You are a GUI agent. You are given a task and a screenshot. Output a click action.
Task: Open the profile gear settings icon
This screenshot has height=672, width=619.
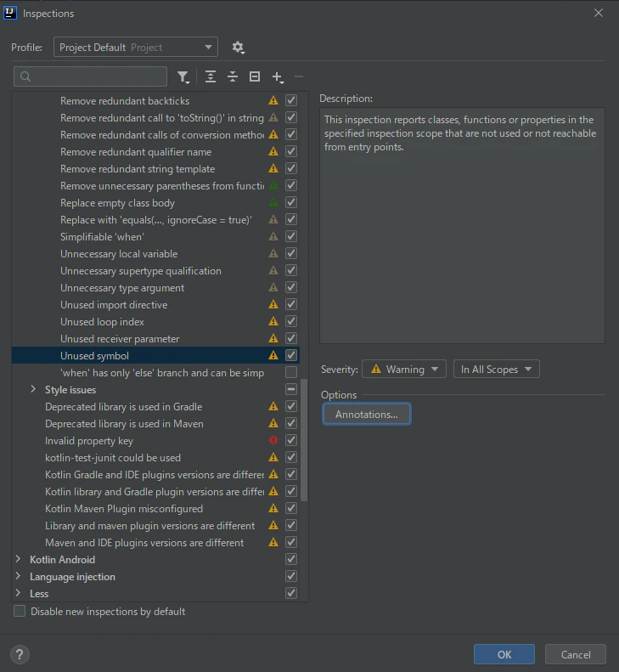239,47
